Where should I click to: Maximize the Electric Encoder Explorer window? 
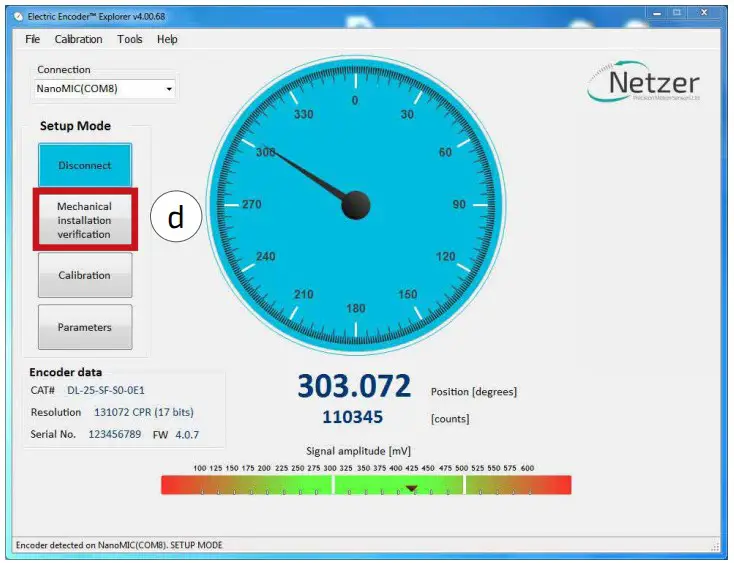coord(677,13)
